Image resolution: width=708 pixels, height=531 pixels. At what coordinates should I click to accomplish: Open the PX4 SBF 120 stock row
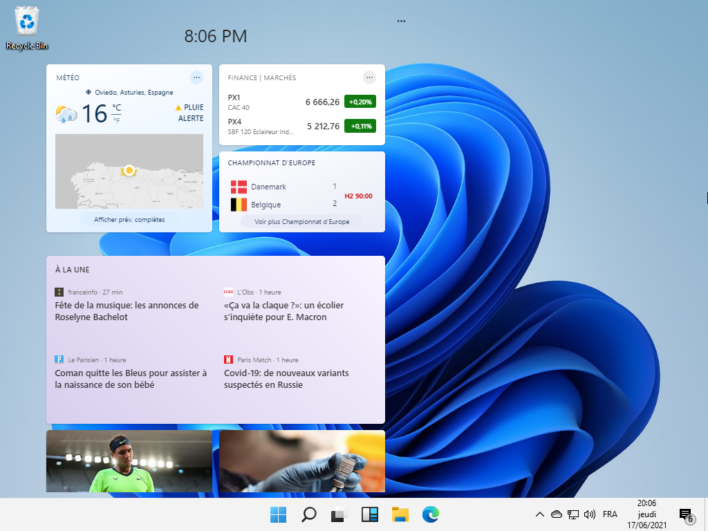302,126
